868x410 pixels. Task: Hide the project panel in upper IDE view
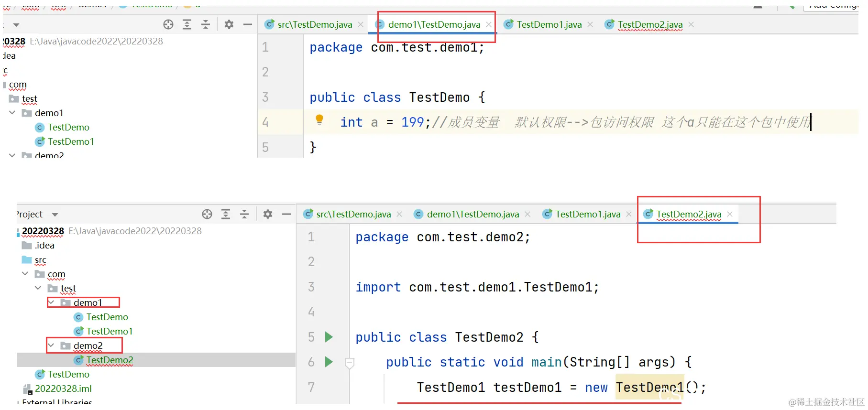pyautogui.click(x=248, y=24)
